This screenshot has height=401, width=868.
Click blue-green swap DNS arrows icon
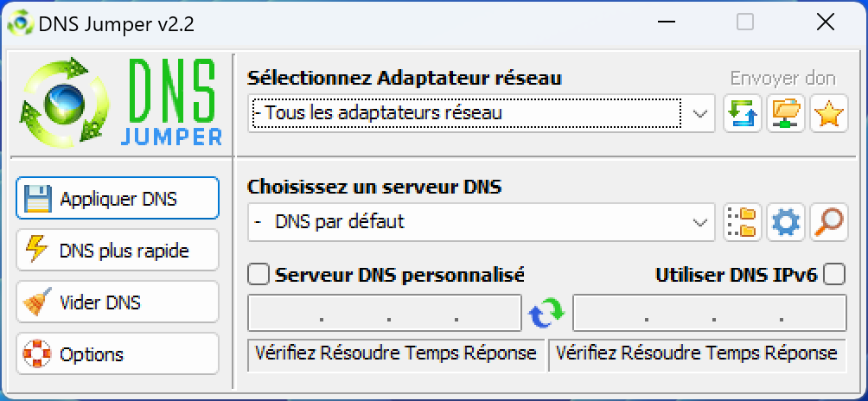point(546,313)
